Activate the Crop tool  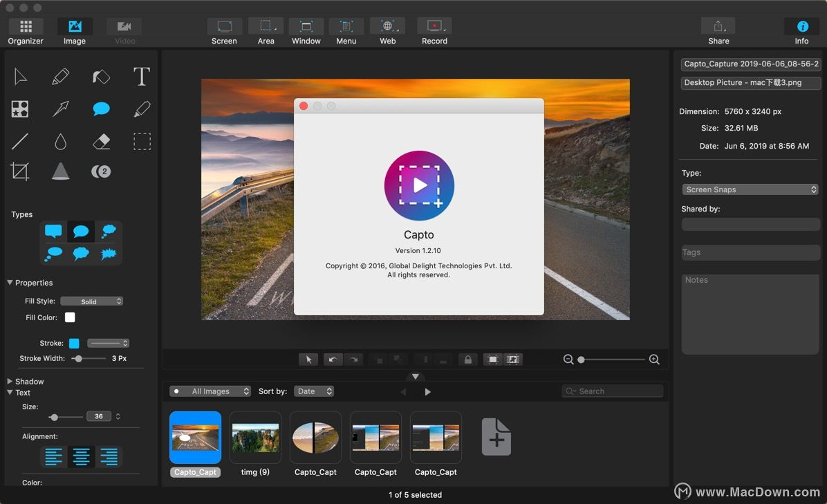[20, 171]
